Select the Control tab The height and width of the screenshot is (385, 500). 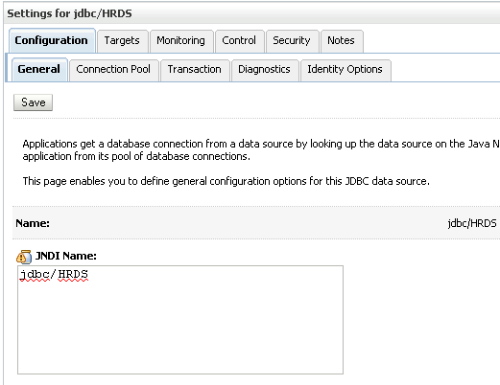pos(239,41)
